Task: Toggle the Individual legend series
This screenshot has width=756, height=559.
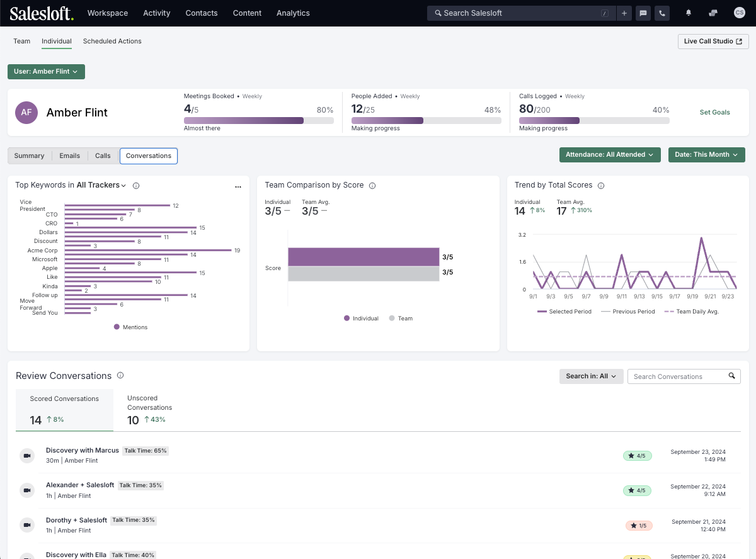Action: point(361,319)
